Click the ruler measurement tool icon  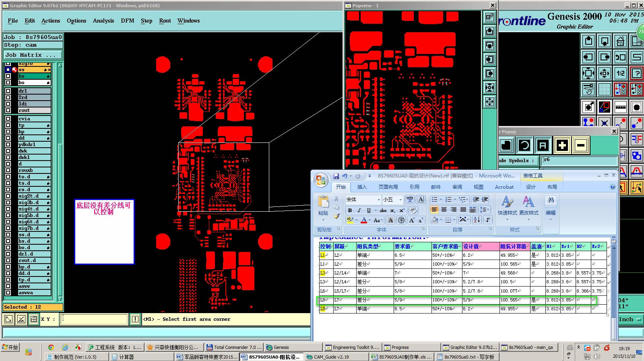click(620, 107)
